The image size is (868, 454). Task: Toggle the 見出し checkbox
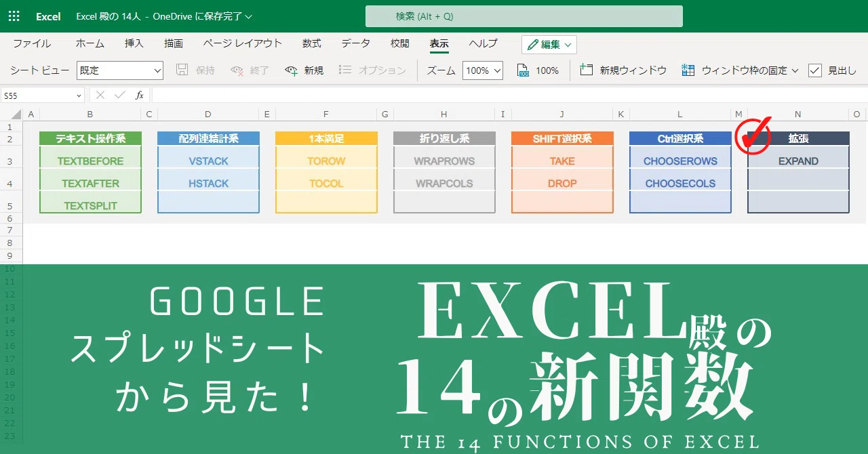coord(815,70)
